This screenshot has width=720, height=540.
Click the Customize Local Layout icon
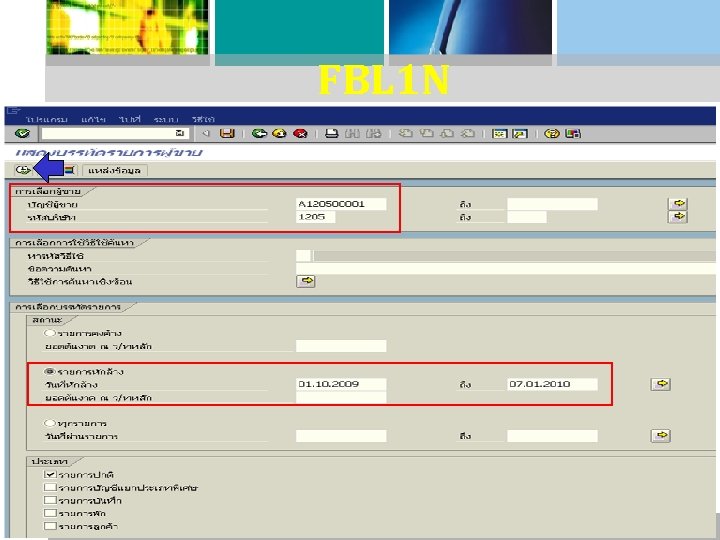click(573, 134)
